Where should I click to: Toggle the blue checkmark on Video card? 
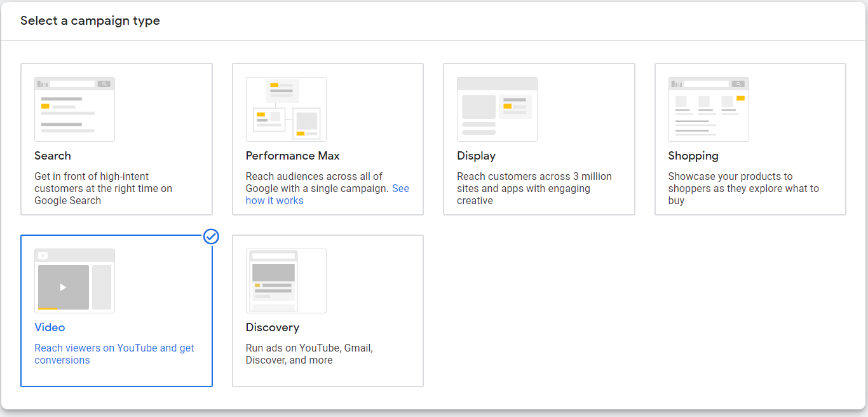tap(211, 236)
